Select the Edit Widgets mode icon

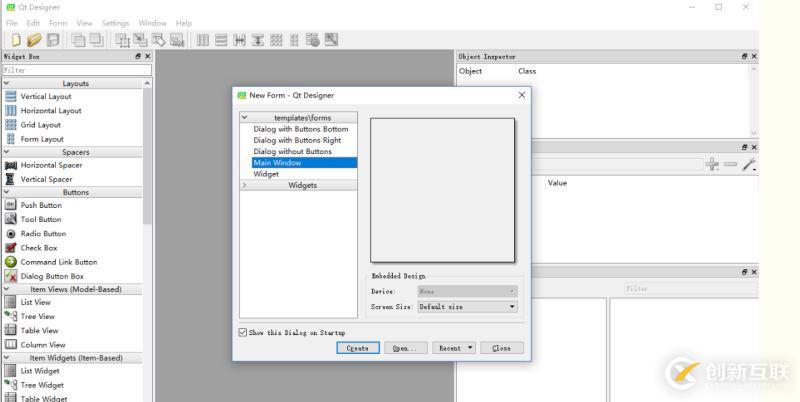click(x=122, y=40)
